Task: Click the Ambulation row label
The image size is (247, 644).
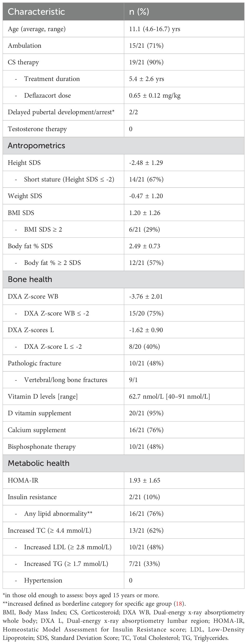Action: click(25, 46)
